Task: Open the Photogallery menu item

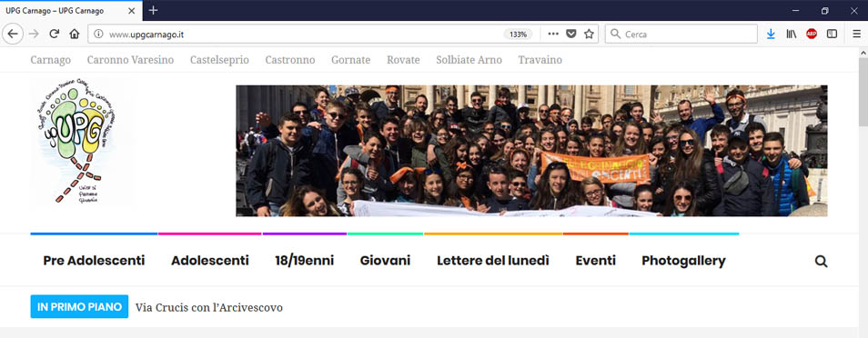Action: (683, 261)
